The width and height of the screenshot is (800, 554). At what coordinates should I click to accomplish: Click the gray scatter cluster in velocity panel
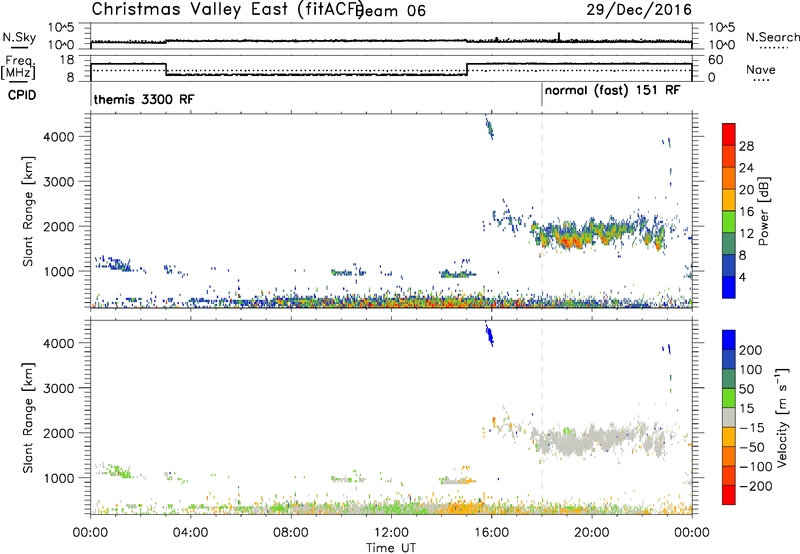coord(597,440)
